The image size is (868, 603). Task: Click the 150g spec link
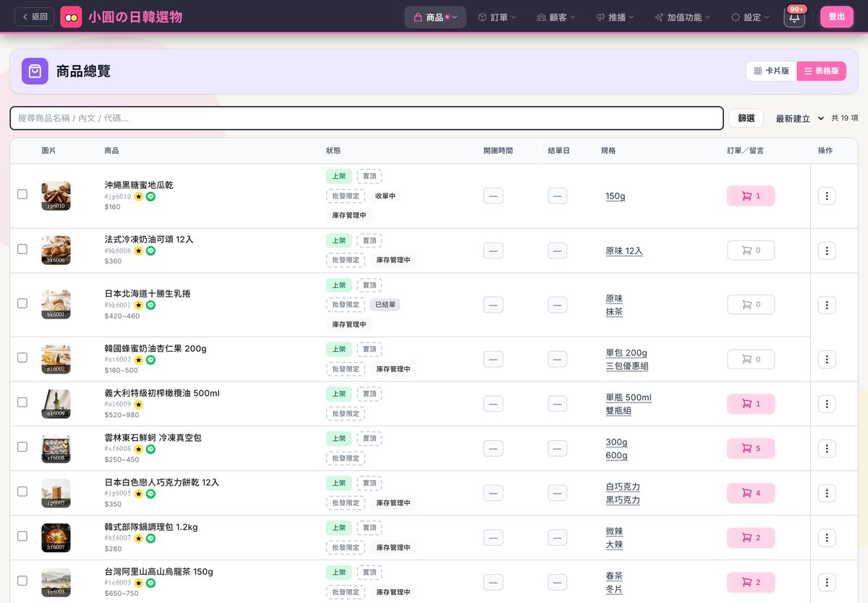point(616,196)
